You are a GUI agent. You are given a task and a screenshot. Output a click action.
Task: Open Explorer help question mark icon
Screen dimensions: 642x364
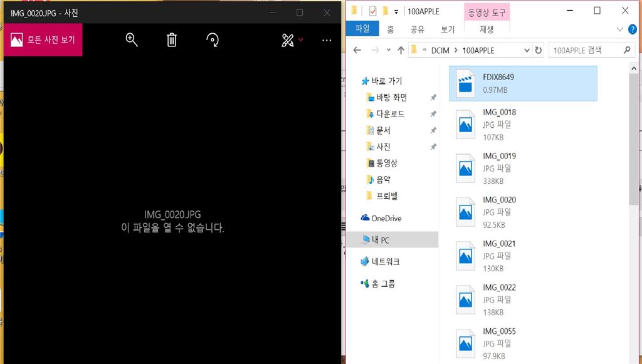pos(632,29)
